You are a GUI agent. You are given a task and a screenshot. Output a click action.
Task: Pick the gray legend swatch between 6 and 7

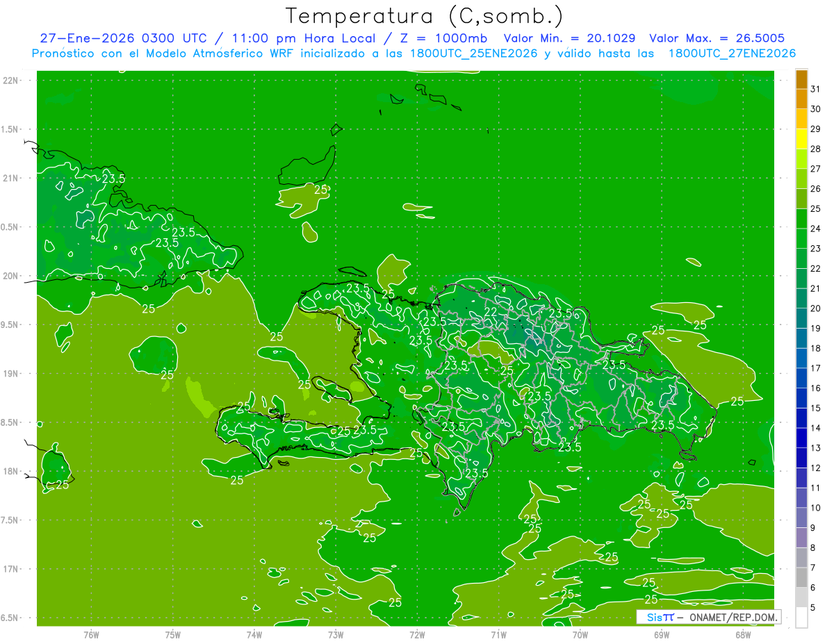point(802,578)
